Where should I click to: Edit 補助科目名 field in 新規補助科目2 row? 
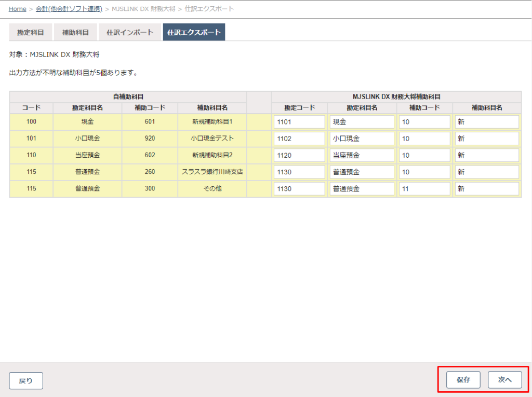[x=487, y=155]
